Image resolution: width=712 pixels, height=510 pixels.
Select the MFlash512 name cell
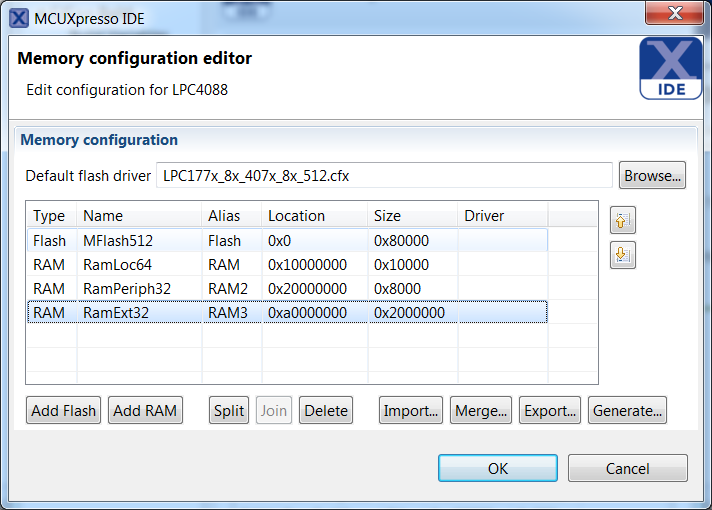(139, 240)
